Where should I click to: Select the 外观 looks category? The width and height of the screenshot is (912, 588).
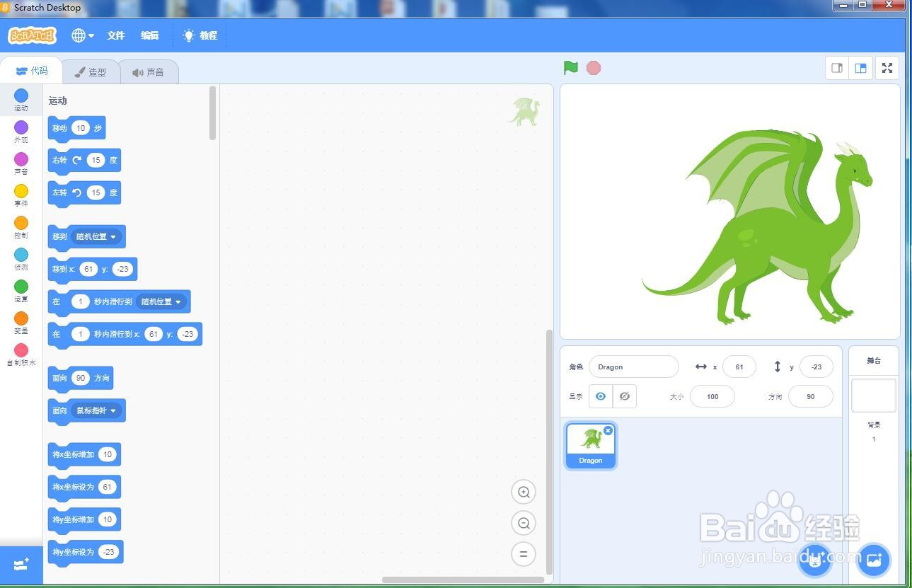(21, 132)
